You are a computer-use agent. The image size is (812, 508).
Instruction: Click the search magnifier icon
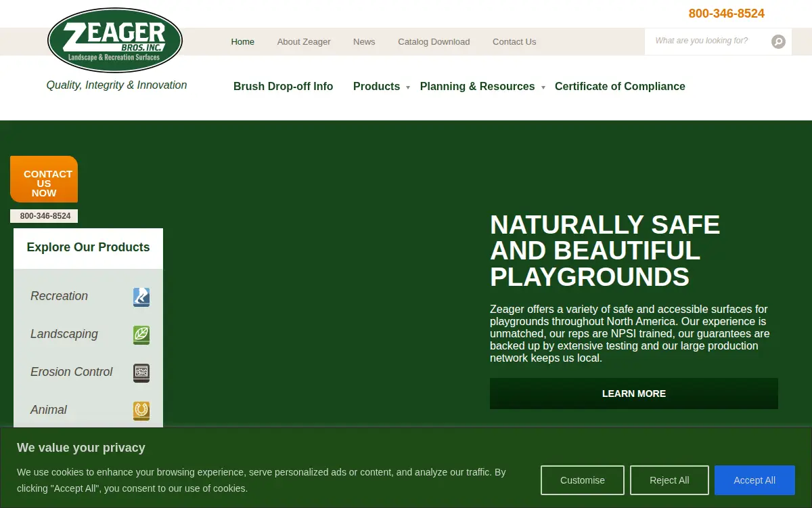coord(779,42)
